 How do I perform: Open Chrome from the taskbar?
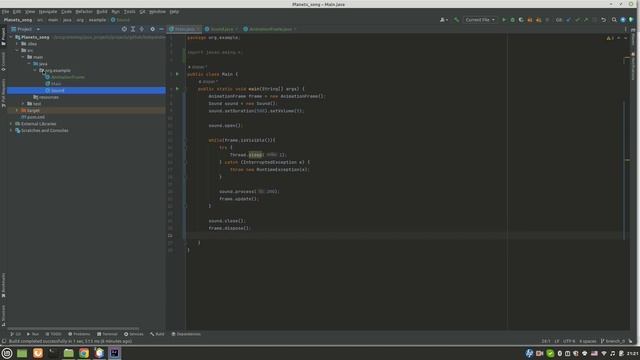(x=84, y=353)
